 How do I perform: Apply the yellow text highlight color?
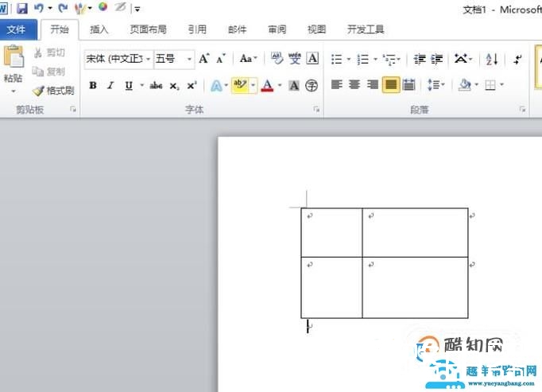pyautogui.click(x=240, y=85)
